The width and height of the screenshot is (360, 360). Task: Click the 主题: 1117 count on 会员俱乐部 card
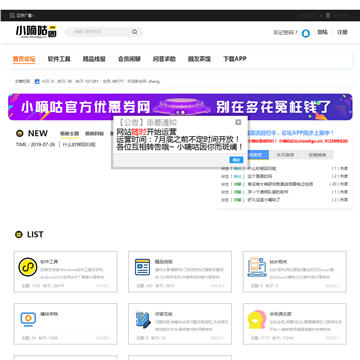[260, 338]
